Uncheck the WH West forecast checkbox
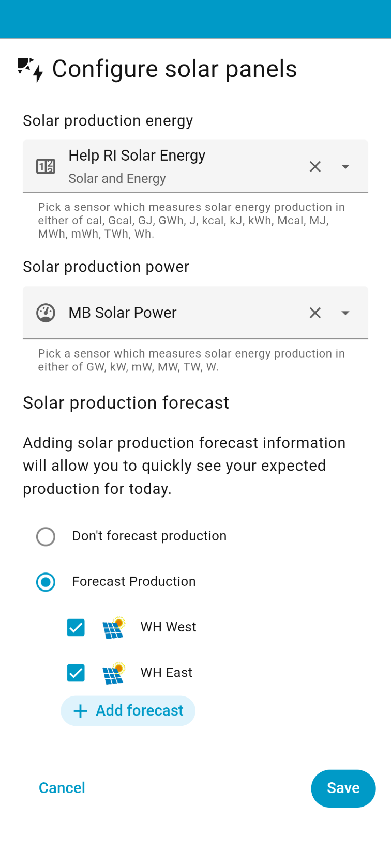The image size is (391, 868). point(76,628)
